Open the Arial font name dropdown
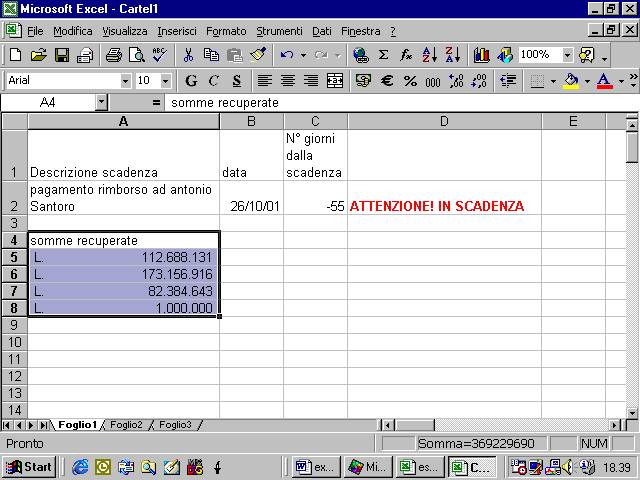 (x=125, y=81)
